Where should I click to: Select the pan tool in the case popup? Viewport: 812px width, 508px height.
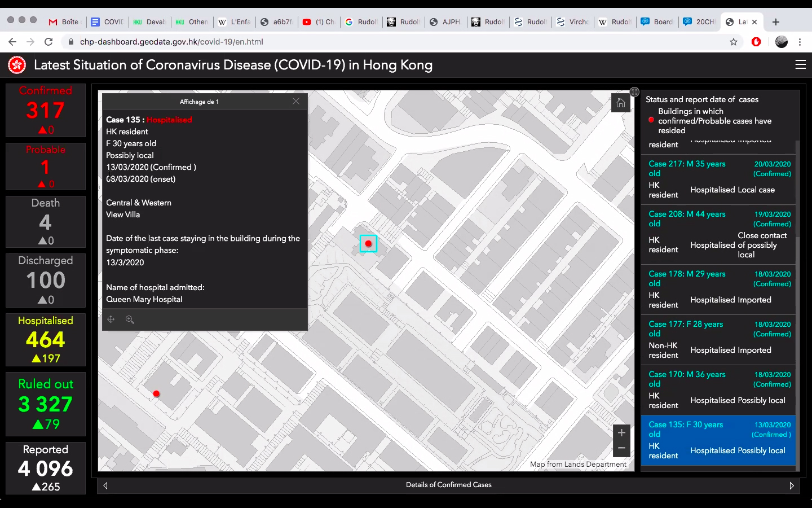[x=111, y=319]
